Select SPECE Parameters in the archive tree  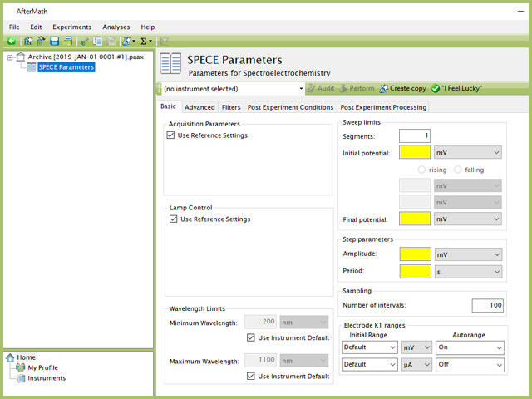click(x=66, y=67)
